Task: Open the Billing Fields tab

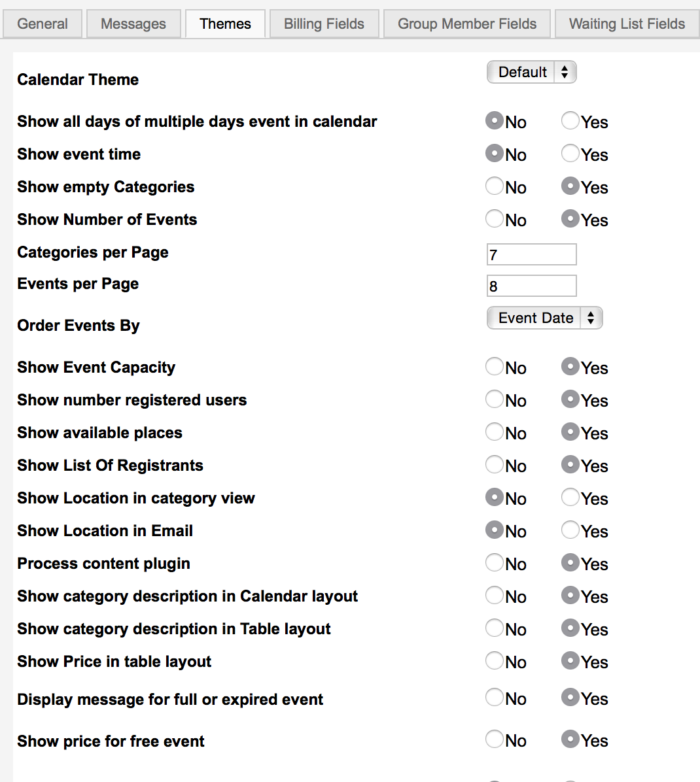Action: (x=324, y=24)
